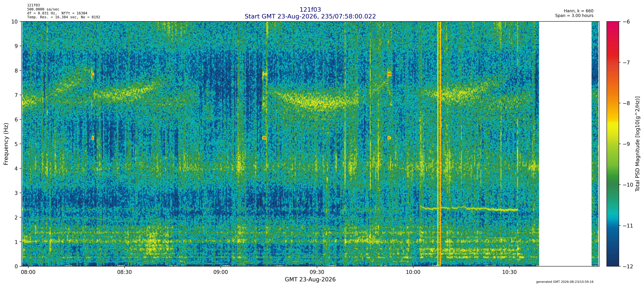644x287 pixels.
Task: Click the colorbar tick label "−12"
Action: point(628,266)
